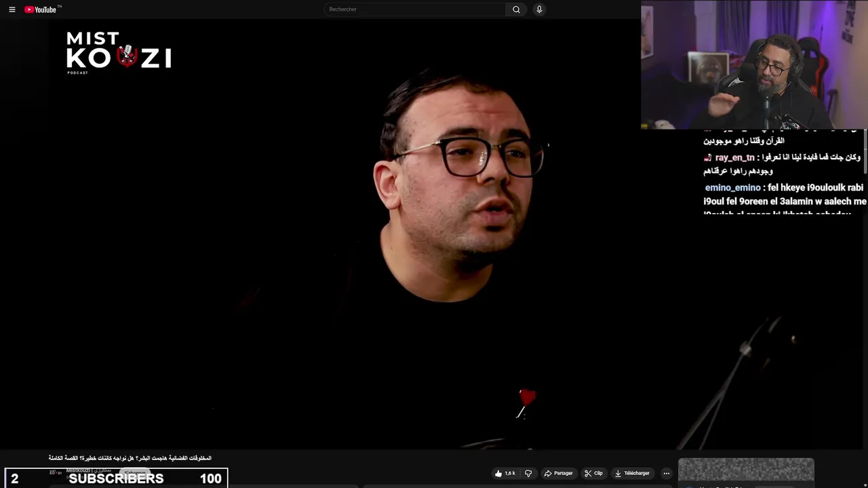868x488 pixels.
Task: Start voice search with the microphone
Action: (x=539, y=9)
